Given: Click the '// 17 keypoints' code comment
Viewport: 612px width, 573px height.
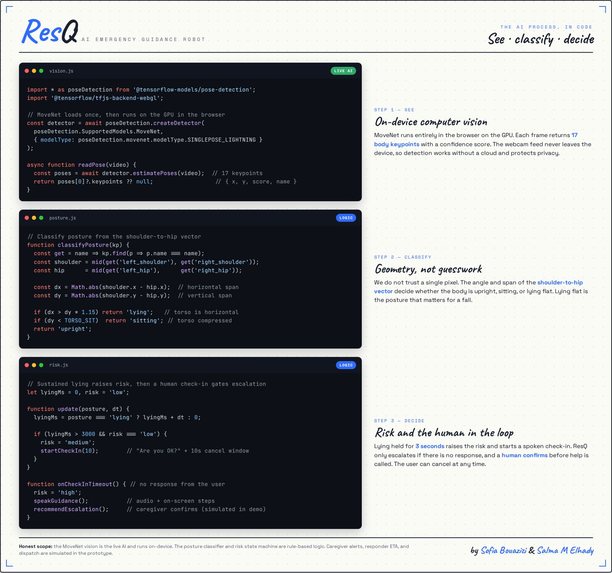Looking at the screenshot, I should [x=237, y=173].
